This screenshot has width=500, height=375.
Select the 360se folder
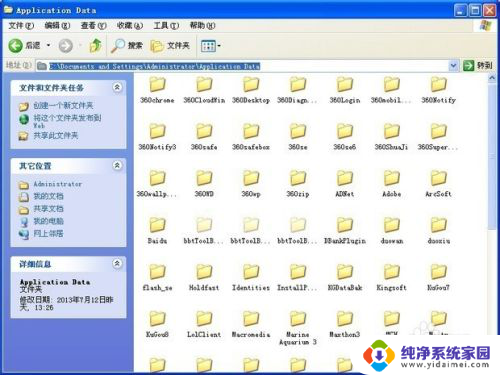(x=298, y=137)
